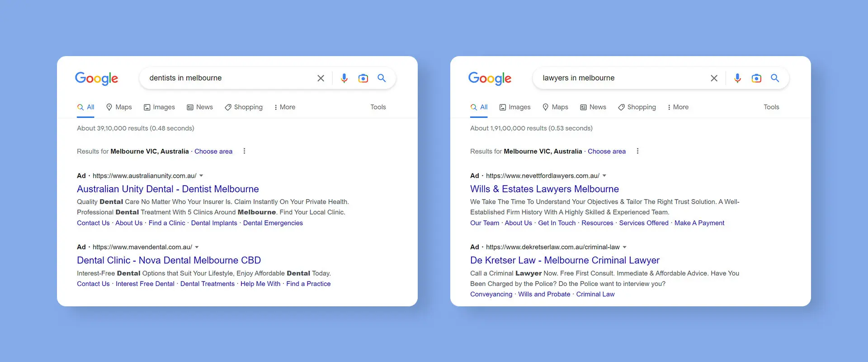This screenshot has width=868, height=362.
Task: Open image search camera in lawyers panel
Action: click(x=756, y=78)
